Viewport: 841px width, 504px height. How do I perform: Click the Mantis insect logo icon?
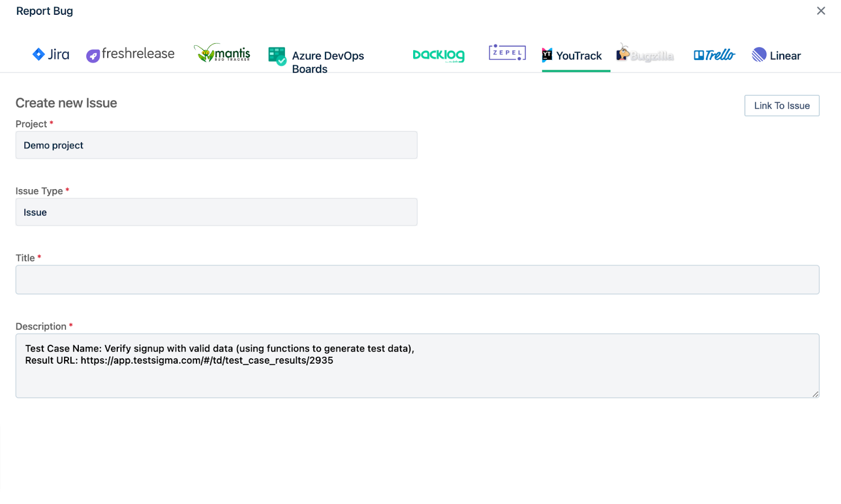205,53
